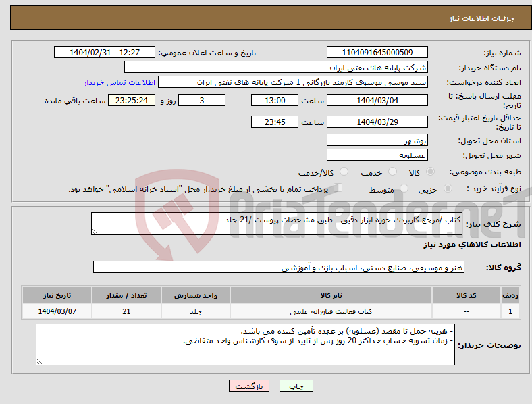Viewport: 532px width, 404px height.
Task: Click the row number cell 1
Action: point(510,311)
